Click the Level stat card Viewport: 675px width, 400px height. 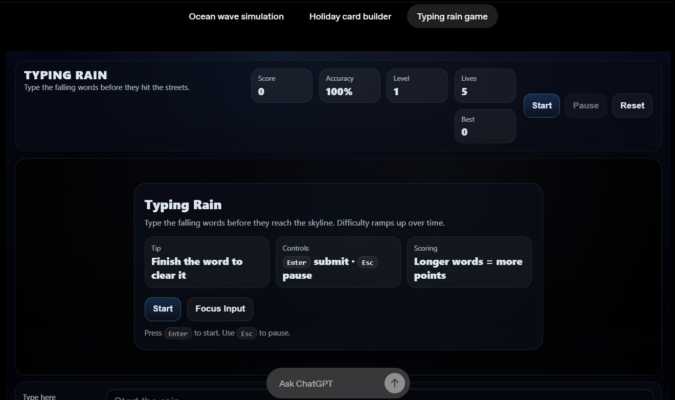click(418, 85)
